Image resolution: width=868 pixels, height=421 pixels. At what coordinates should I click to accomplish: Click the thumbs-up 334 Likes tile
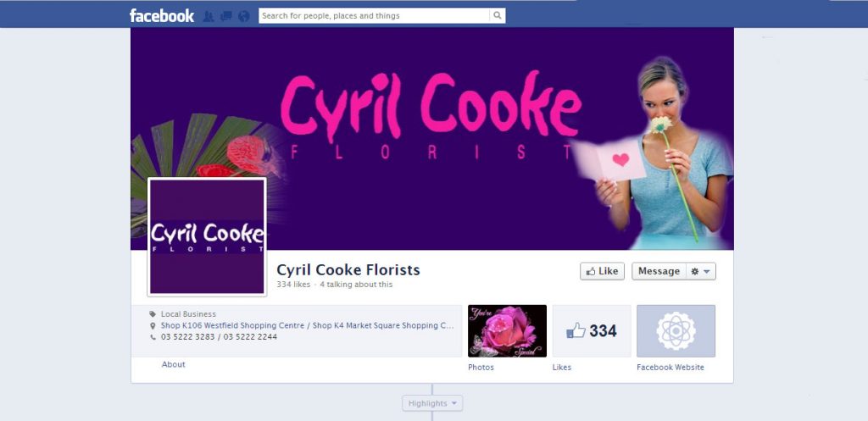(x=591, y=331)
